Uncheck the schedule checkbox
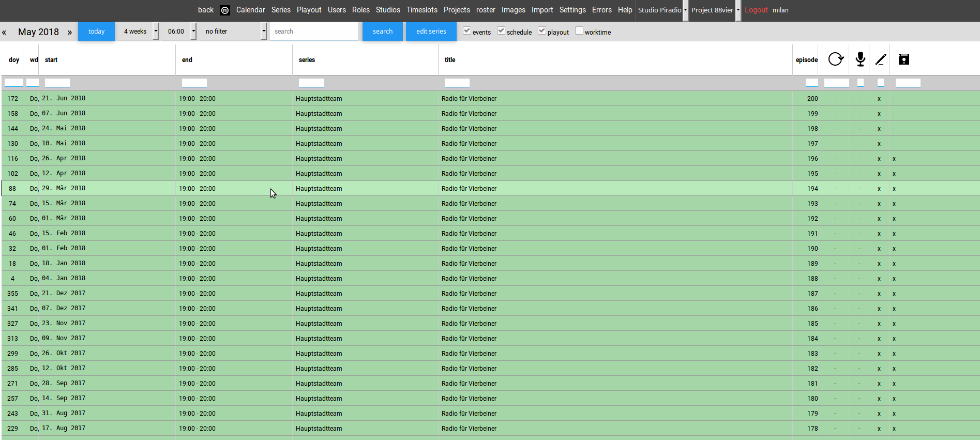Viewport: 980px width, 440px height. 501,31
